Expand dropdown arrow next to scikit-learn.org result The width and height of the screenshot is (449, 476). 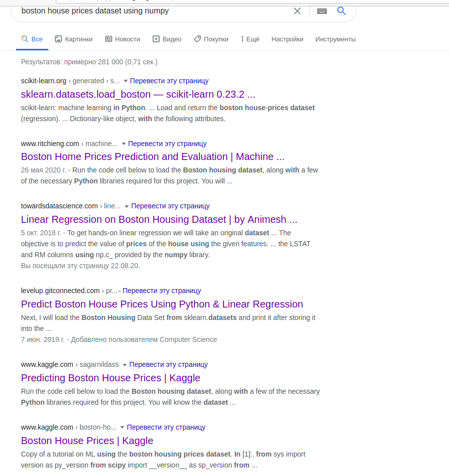coord(125,81)
